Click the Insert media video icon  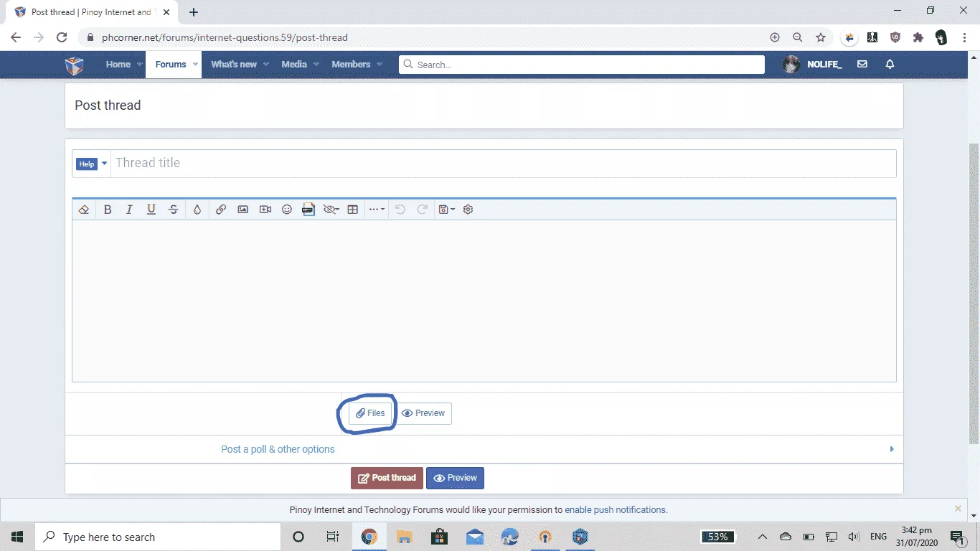pos(265,209)
